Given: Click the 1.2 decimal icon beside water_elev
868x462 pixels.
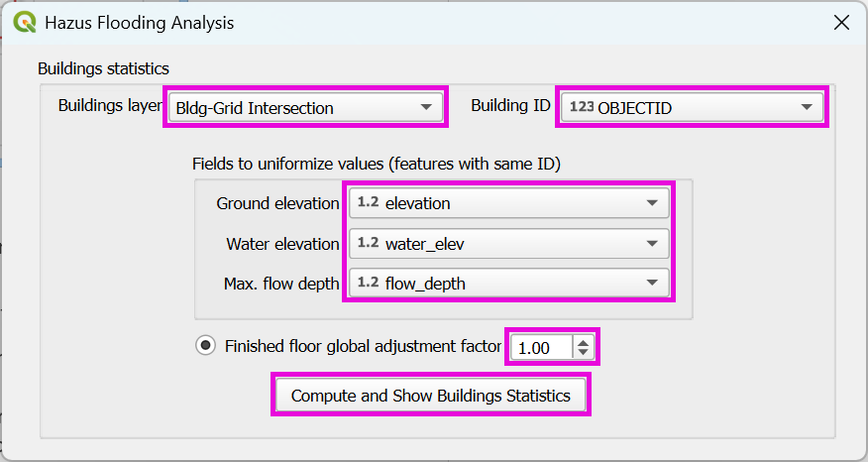Looking at the screenshot, I should coord(368,243).
